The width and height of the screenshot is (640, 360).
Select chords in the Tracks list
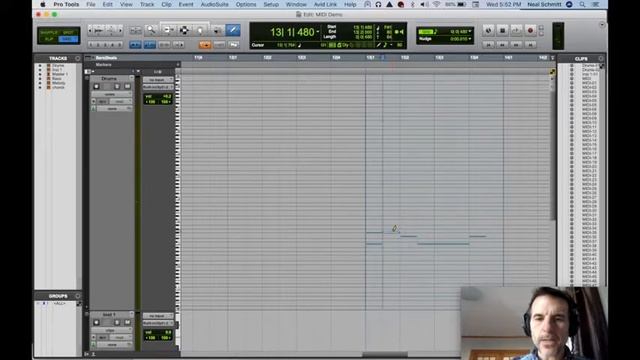[x=58, y=87]
